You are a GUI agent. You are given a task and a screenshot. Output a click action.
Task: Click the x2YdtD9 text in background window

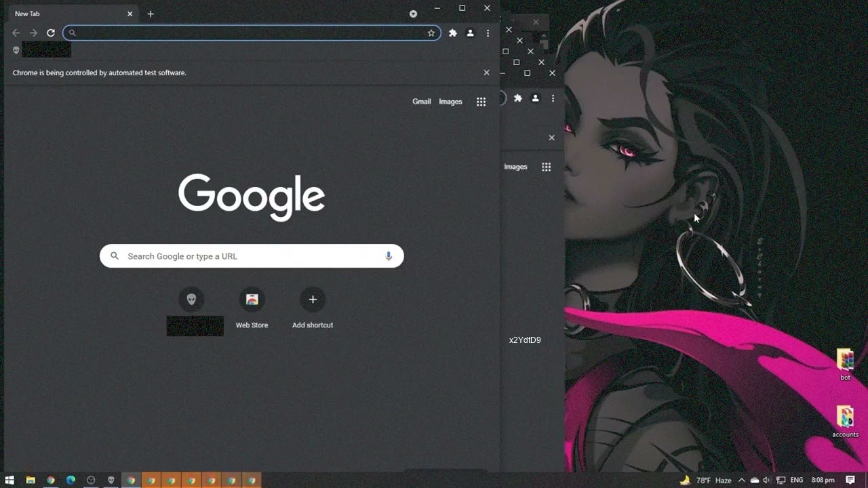pos(525,340)
